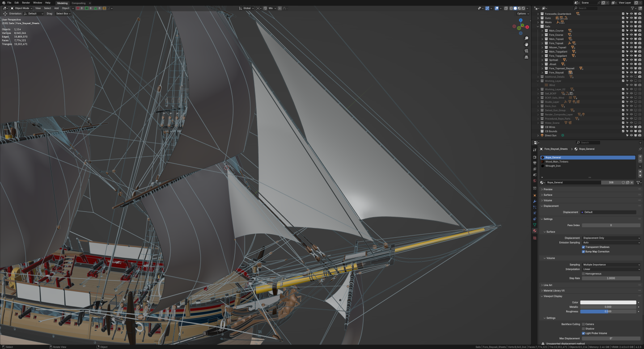This screenshot has width=644, height=349.
Task: Enable the Homogeneous volume checkbox
Action: coord(583,273)
